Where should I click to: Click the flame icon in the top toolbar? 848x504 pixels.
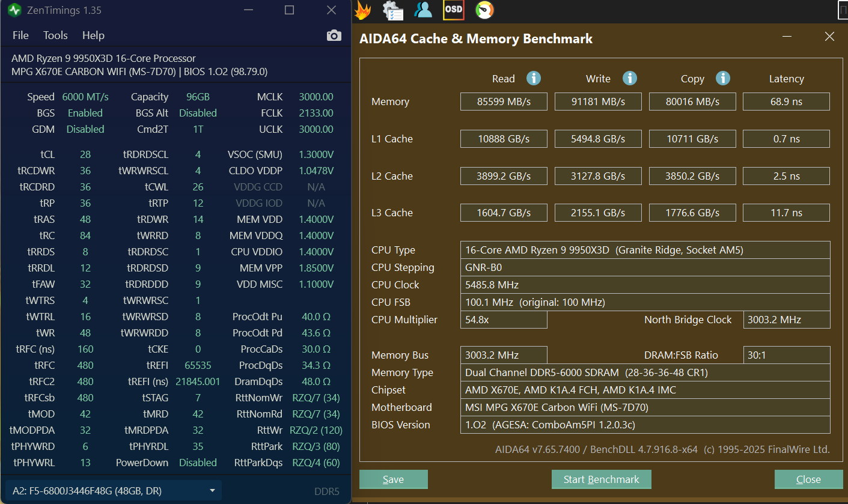(363, 10)
